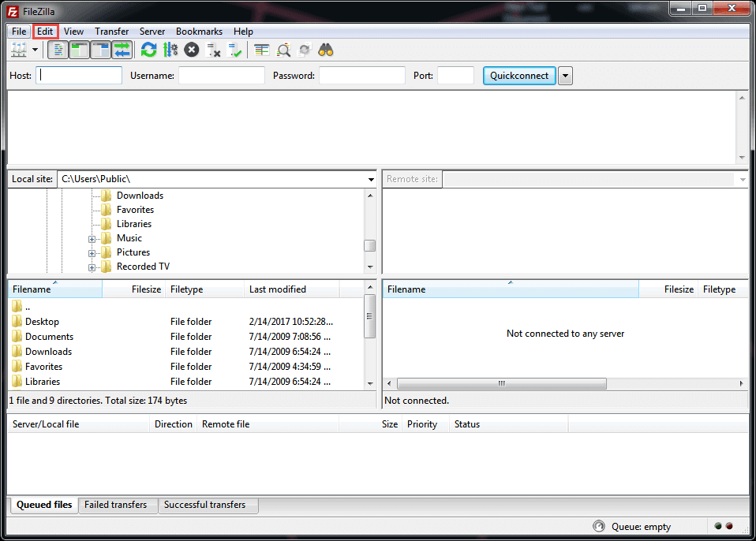This screenshot has width=756, height=541.
Task: Click the Priority queue column header
Action: click(x=425, y=424)
